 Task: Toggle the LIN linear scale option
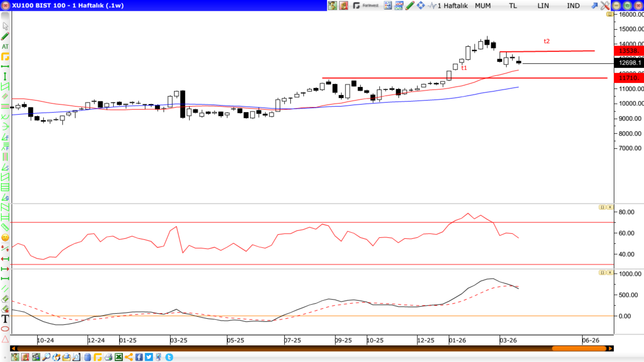[543, 6]
